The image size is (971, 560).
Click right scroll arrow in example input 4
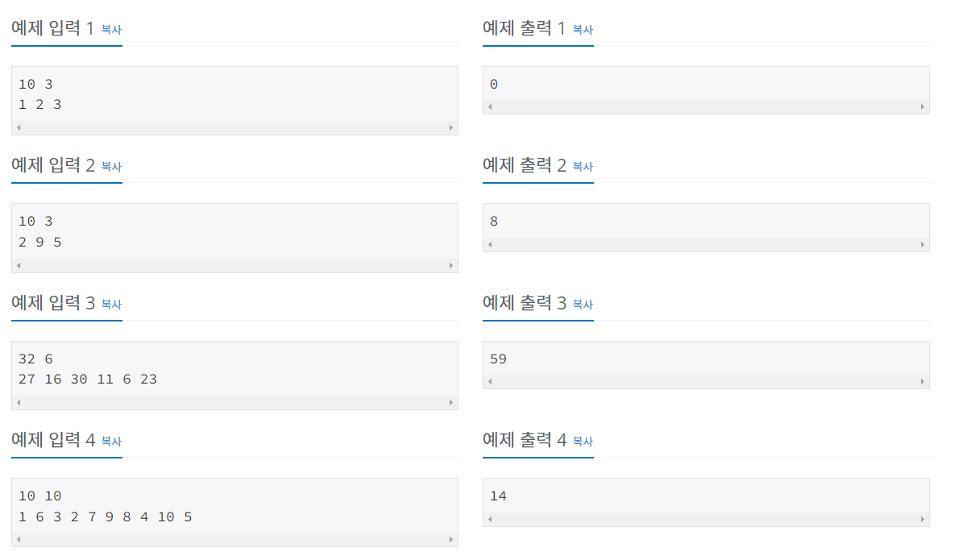click(x=451, y=539)
